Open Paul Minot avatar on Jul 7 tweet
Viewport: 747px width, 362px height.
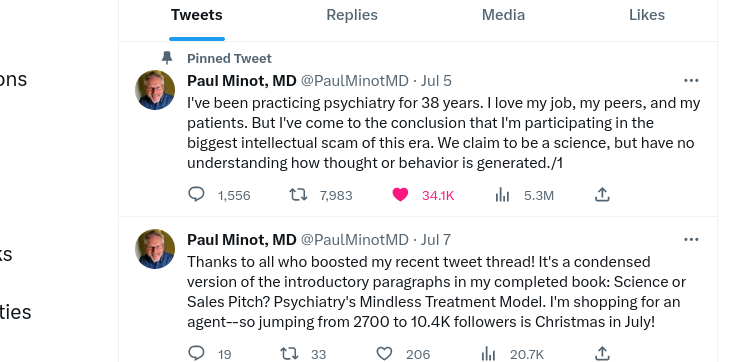(x=155, y=249)
